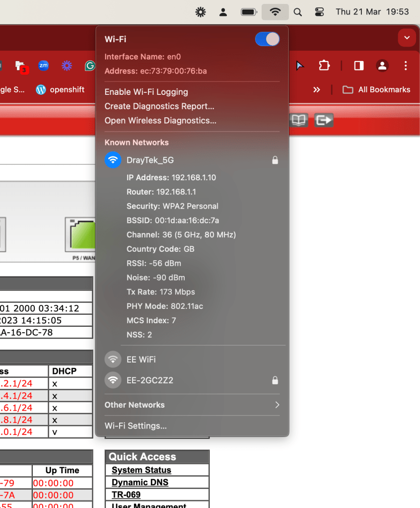420x508 pixels.
Task: Click the user silhouette menu bar icon
Action: point(223,12)
